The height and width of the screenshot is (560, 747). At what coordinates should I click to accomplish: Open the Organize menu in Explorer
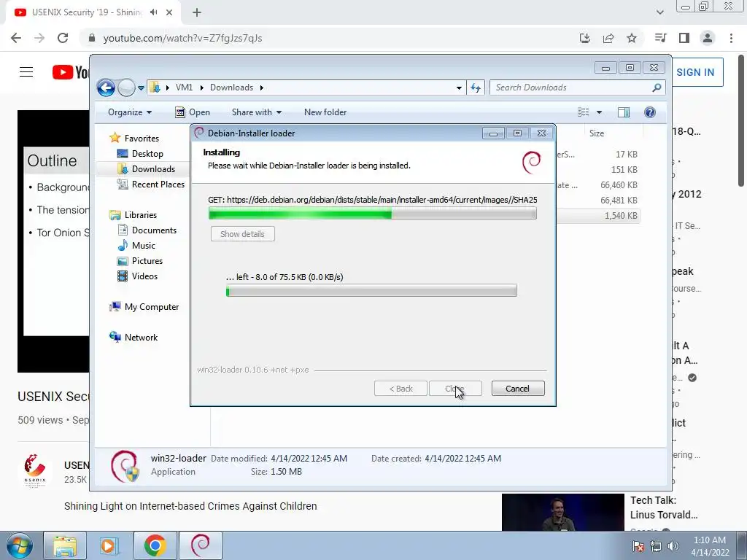tap(130, 112)
